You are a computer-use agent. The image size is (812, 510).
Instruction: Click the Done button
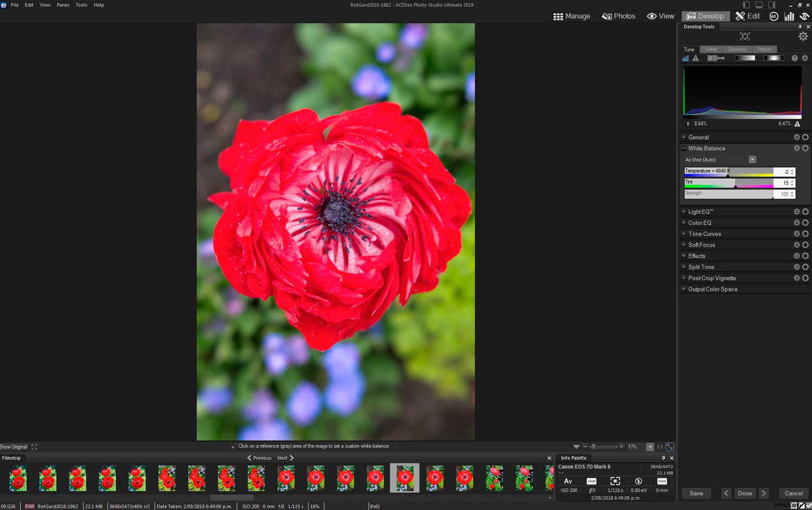click(744, 493)
